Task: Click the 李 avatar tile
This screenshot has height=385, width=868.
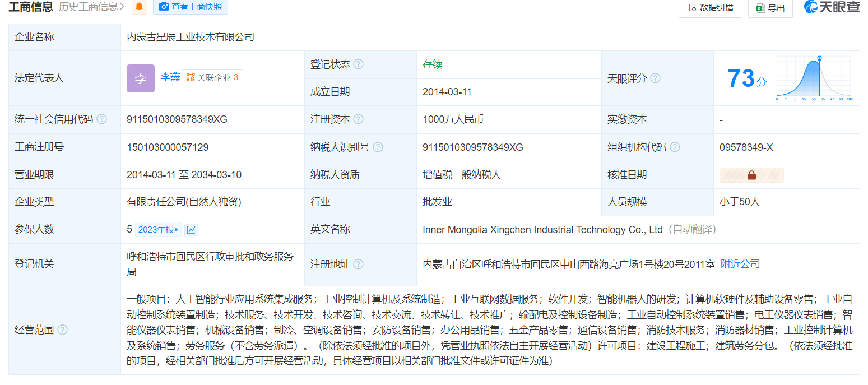Action: [x=141, y=78]
